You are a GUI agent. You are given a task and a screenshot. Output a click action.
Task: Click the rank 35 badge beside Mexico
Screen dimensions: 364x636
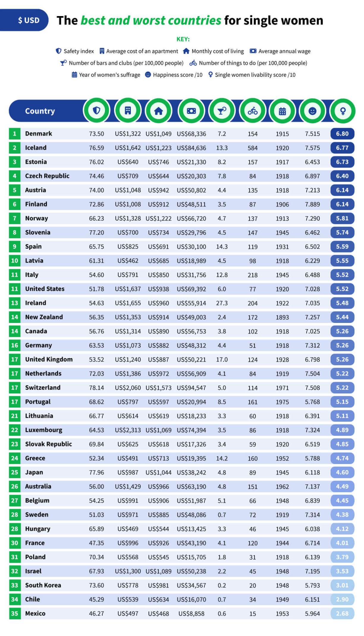point(15,613)
